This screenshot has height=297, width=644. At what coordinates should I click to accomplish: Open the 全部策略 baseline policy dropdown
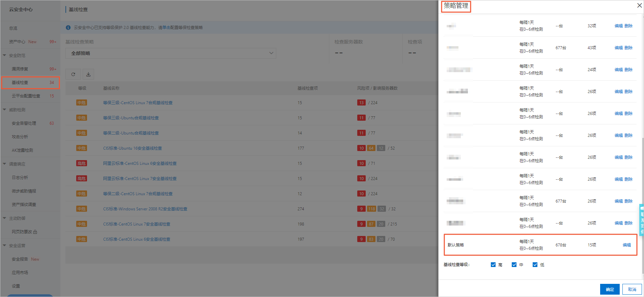171,53
